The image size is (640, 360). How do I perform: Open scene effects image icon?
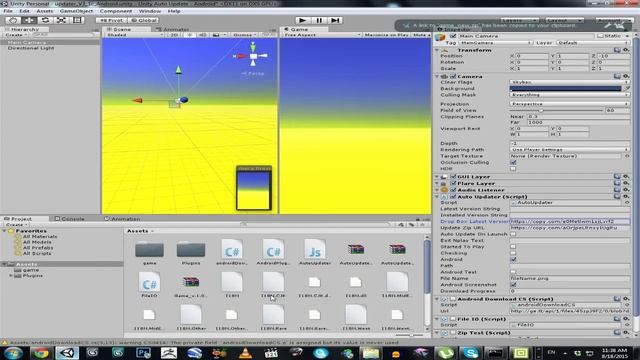pos(217,35)
